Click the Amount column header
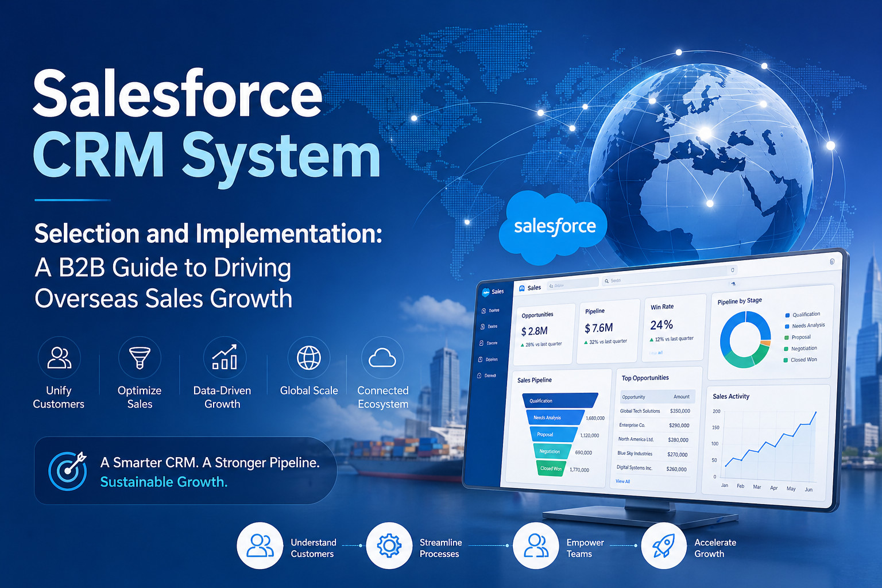Viewport: 882px width, 588px height. pos(682,396)
